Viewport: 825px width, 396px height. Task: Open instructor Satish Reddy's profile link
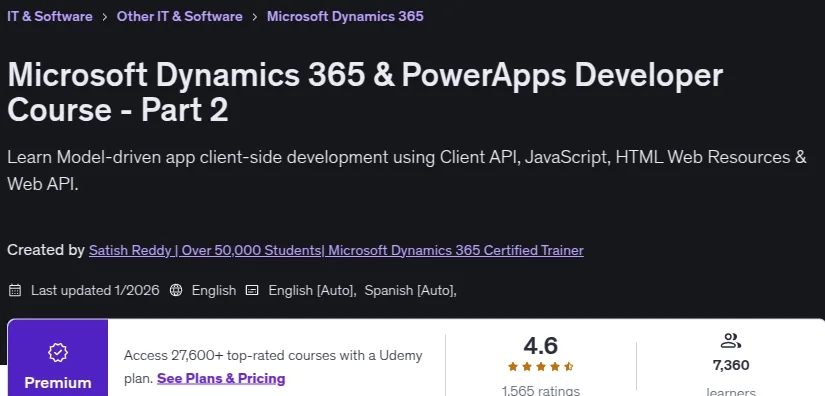(336, 250)
